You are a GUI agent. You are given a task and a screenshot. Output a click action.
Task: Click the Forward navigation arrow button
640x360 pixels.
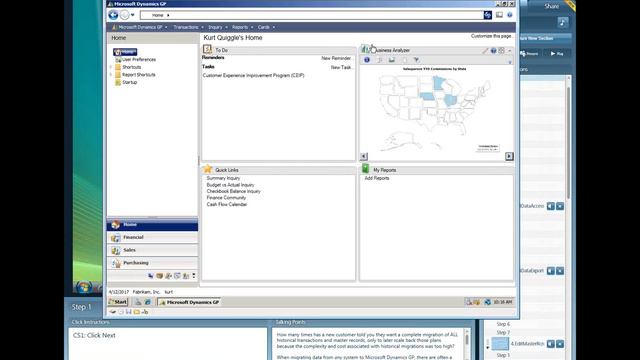(124, 15)
